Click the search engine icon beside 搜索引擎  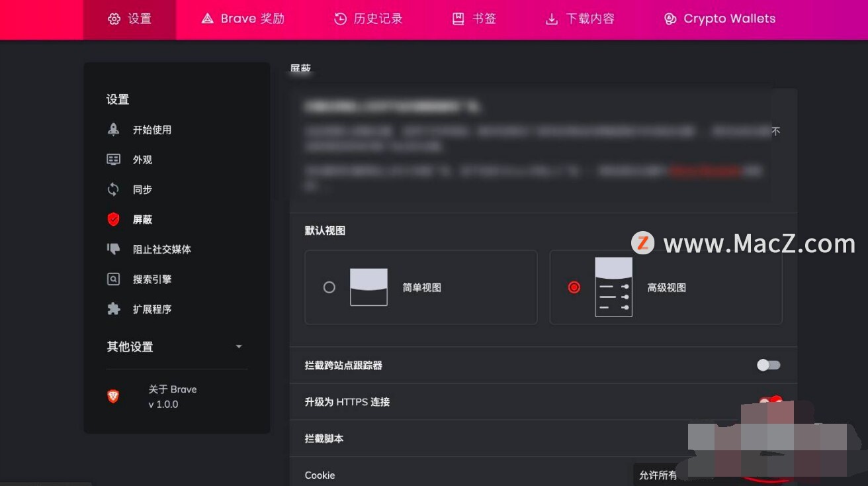(114, 279)
